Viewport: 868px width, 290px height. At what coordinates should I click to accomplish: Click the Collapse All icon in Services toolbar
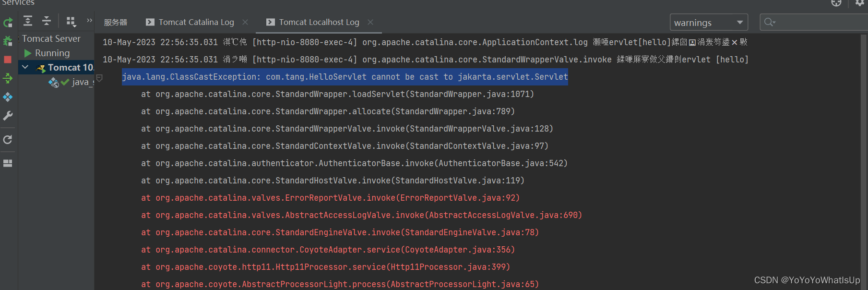tap(47, 21)
